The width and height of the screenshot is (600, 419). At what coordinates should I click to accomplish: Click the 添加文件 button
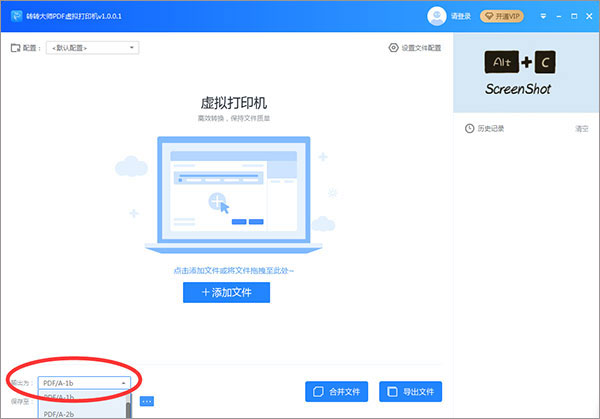click(x=227, y=293)
